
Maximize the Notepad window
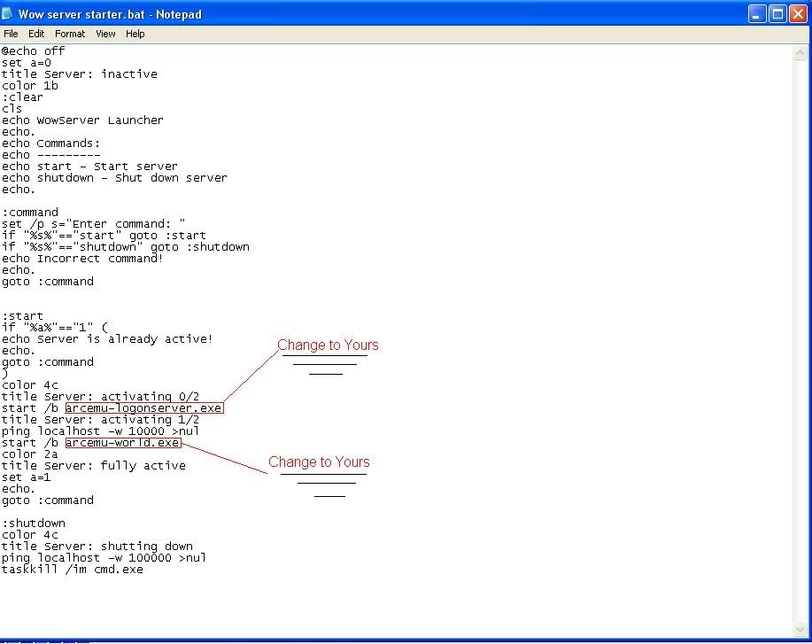777,13
